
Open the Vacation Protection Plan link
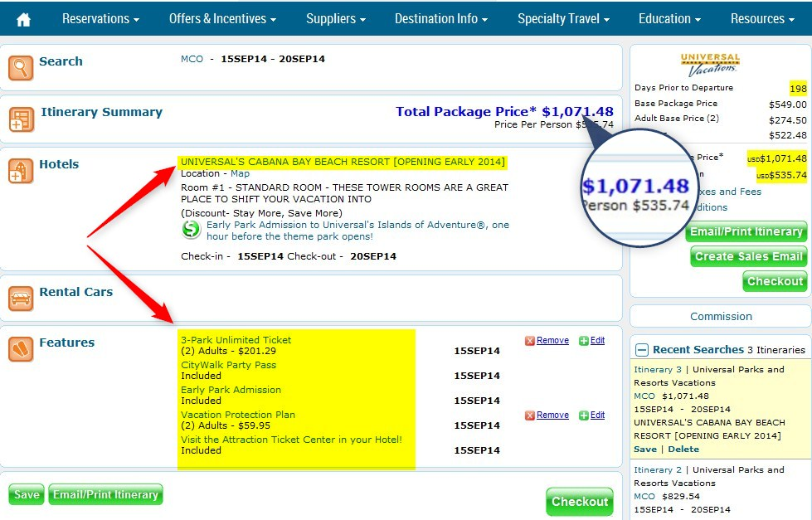[238, 415]
